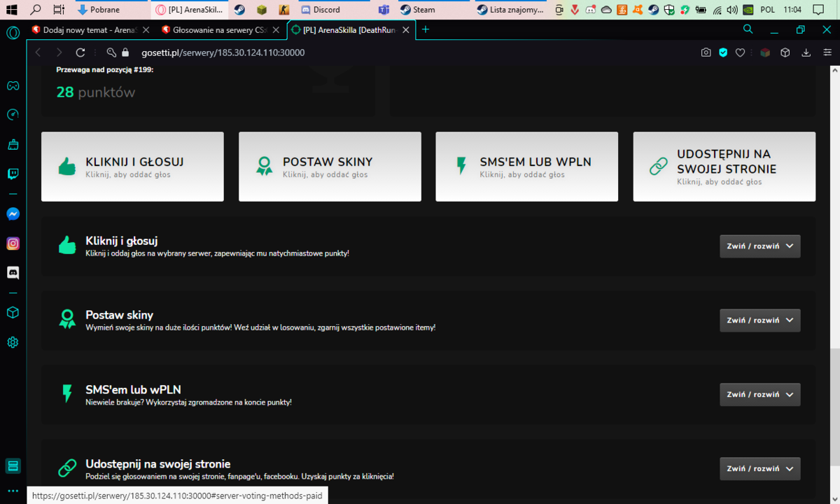Expand the SMS'em lub wPLN section

click(760, 395)
